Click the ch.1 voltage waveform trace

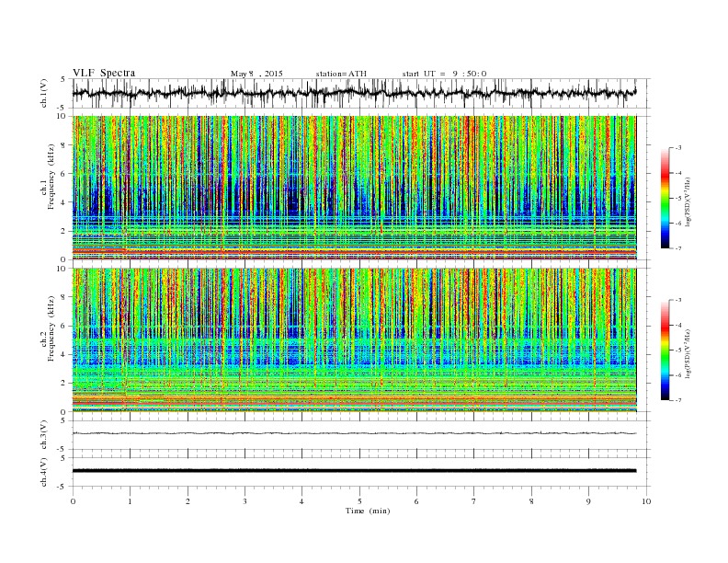tap(354, 93)
